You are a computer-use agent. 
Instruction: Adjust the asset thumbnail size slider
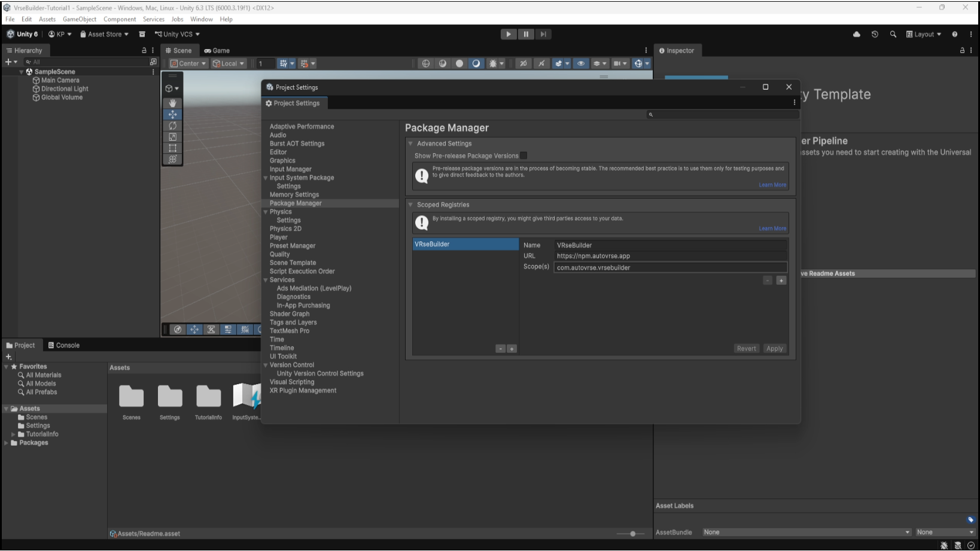pyautogui.click(x=632, y=534)
